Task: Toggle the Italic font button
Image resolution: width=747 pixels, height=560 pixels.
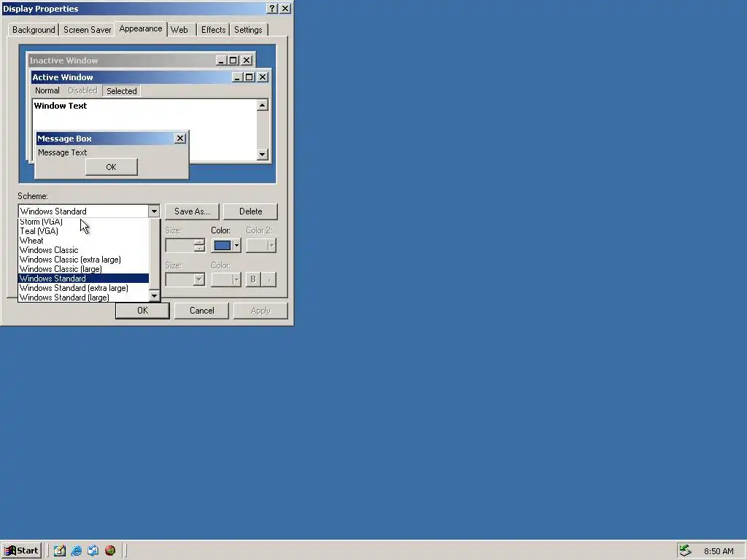Action: coord(269,279)
